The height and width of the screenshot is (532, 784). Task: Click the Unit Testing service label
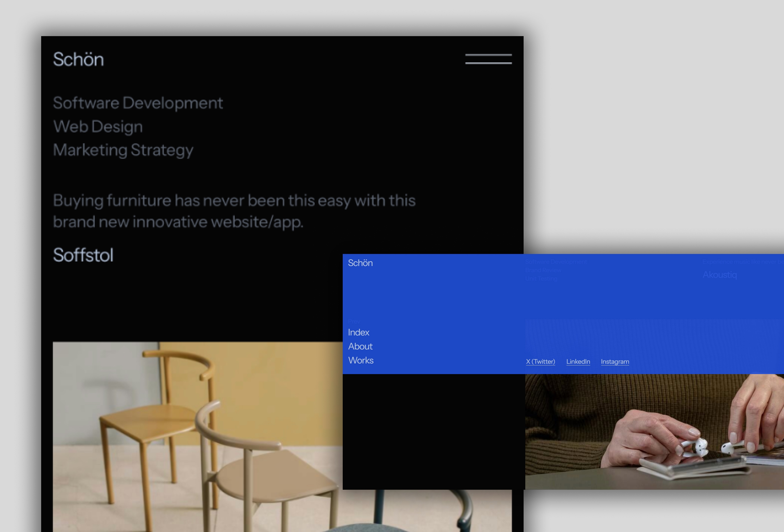click(541, 279)
